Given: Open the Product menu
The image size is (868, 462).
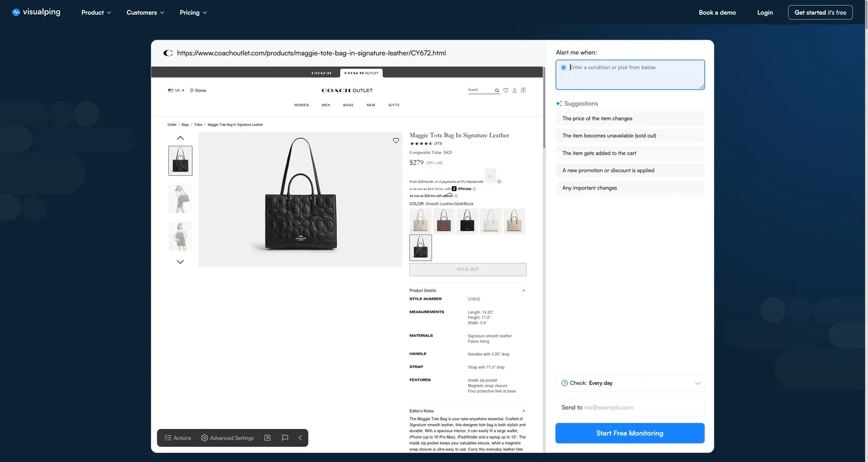Looking at the screenshot, I should [x=96, y=12].
